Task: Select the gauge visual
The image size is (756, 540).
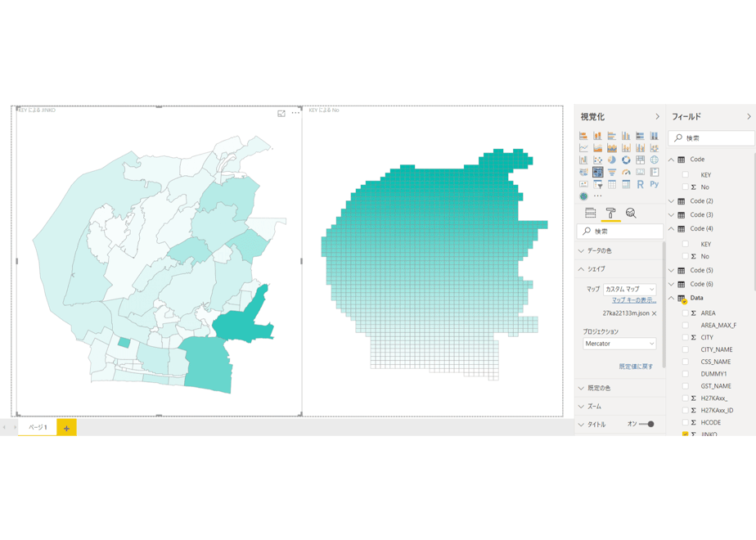Action: click(626, 172)
